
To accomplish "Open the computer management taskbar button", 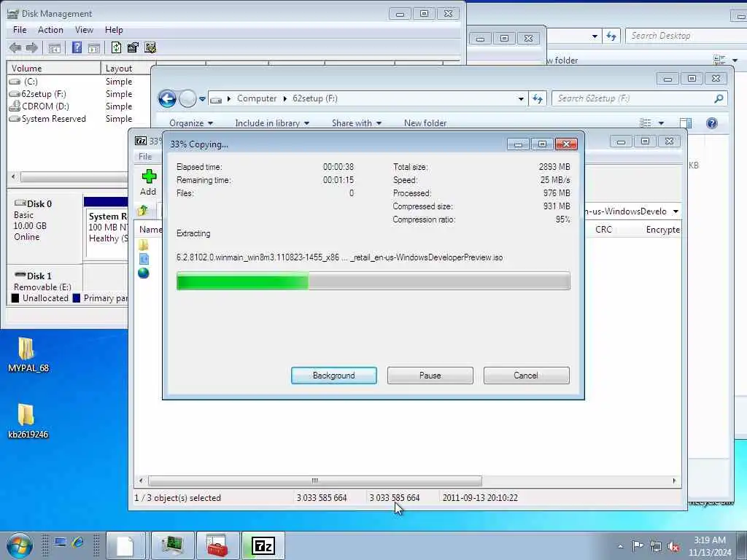I will tap(172, 545).
